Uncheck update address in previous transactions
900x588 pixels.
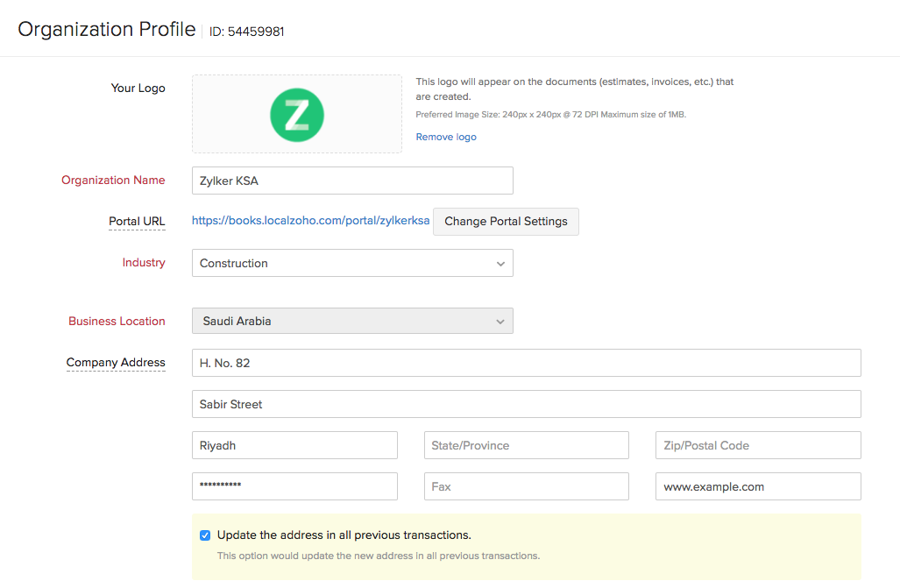pos(205,535)
